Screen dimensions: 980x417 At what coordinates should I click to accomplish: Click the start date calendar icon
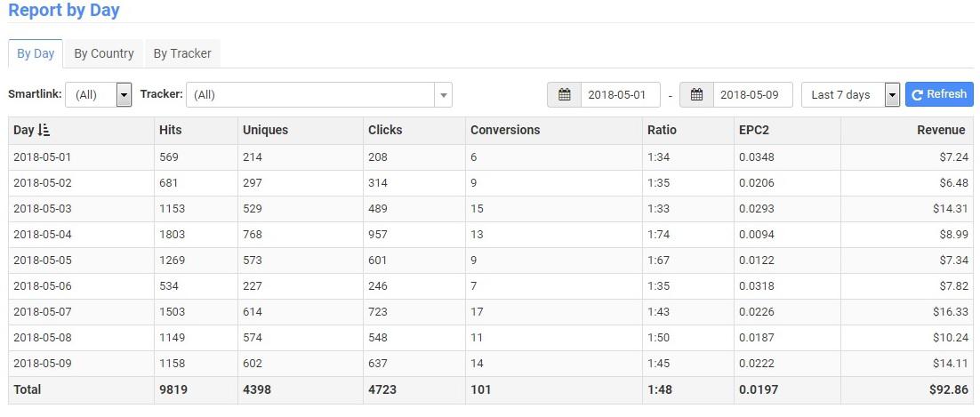pos(564,95)
